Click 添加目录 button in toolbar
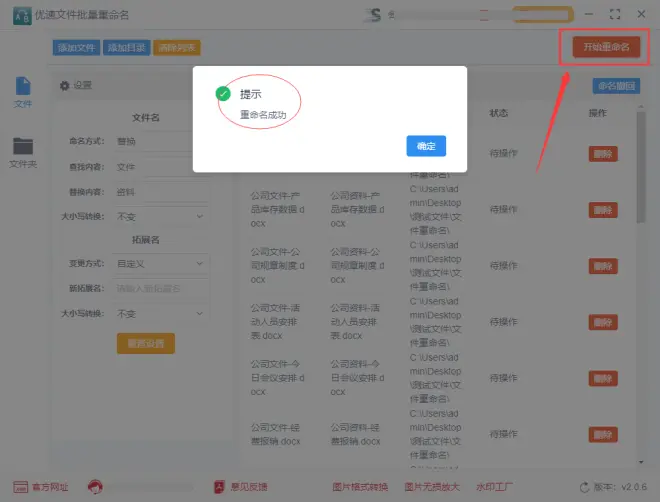660x502 pixels. [126, 48]
